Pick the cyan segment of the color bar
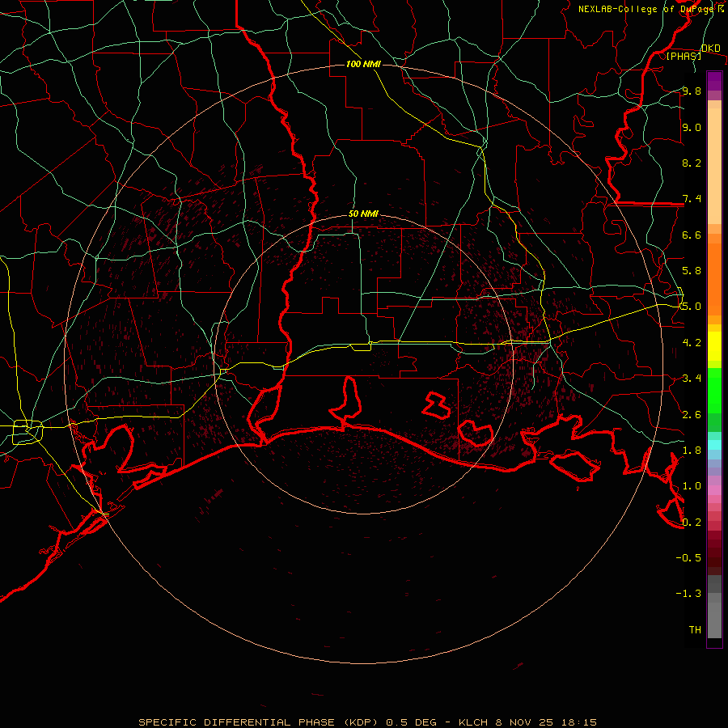 pos(714,445)
